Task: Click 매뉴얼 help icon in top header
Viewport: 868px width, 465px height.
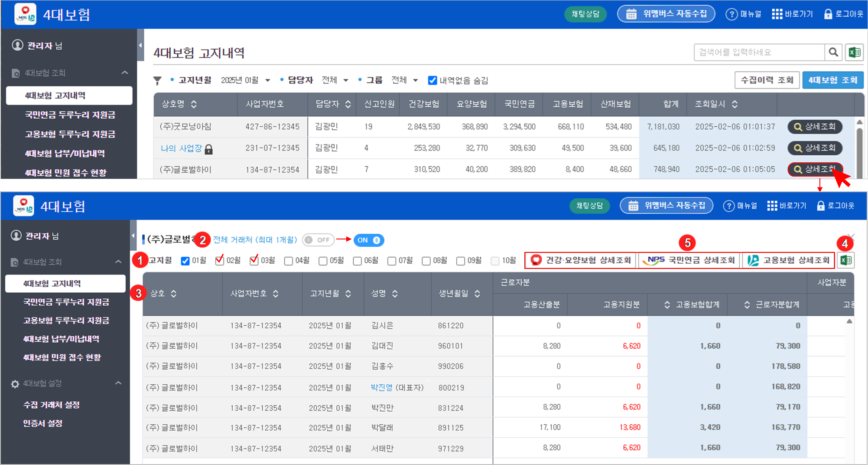Action: pos(731,14)
